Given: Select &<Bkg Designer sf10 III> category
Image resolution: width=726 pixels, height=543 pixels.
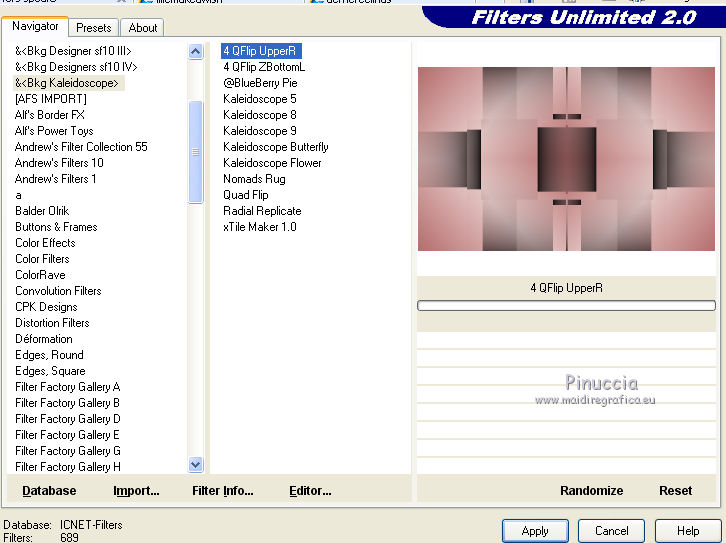Looking at the screenshot, I should coord(73,51).
